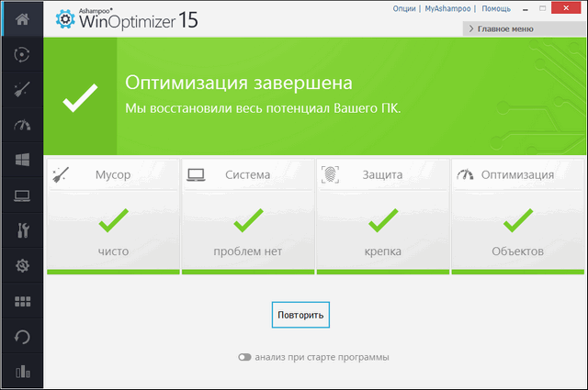Open the broom cleaning tools in sidebar

pyautogui.click(x=22, y=89)
